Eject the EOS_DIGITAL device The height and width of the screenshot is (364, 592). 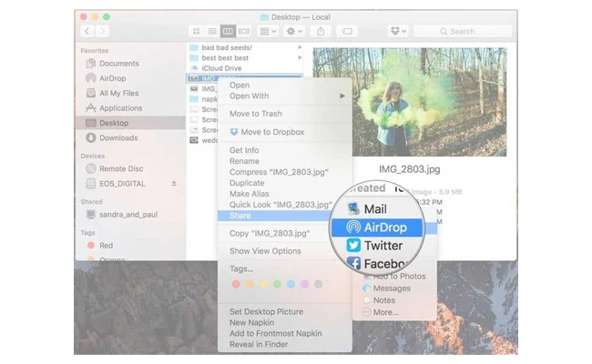pyautogui.click(x=172, y=184)
